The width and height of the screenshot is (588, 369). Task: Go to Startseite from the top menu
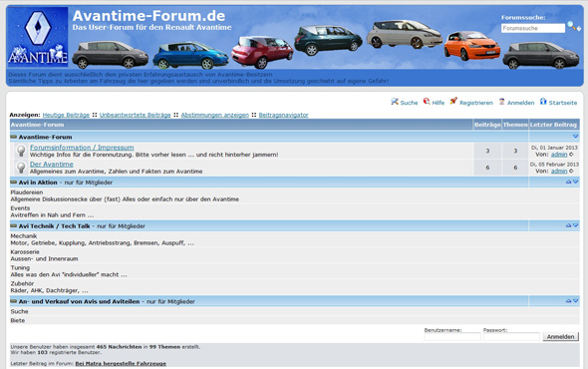click(x=563, y=103)
